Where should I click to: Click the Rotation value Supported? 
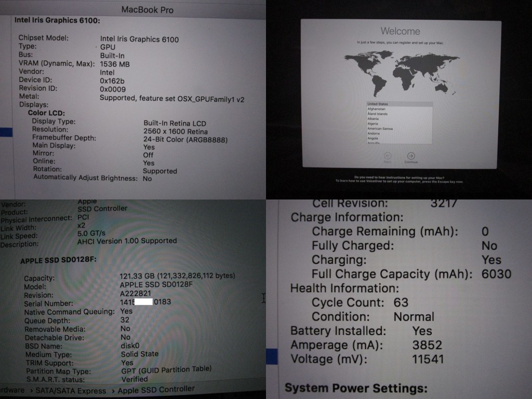160,171
